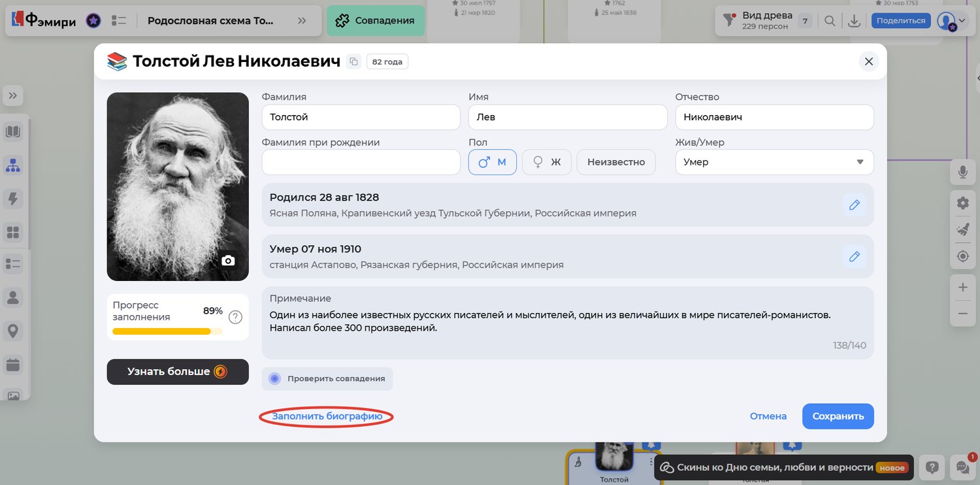Open the purple star premium badge

point(93,21)
